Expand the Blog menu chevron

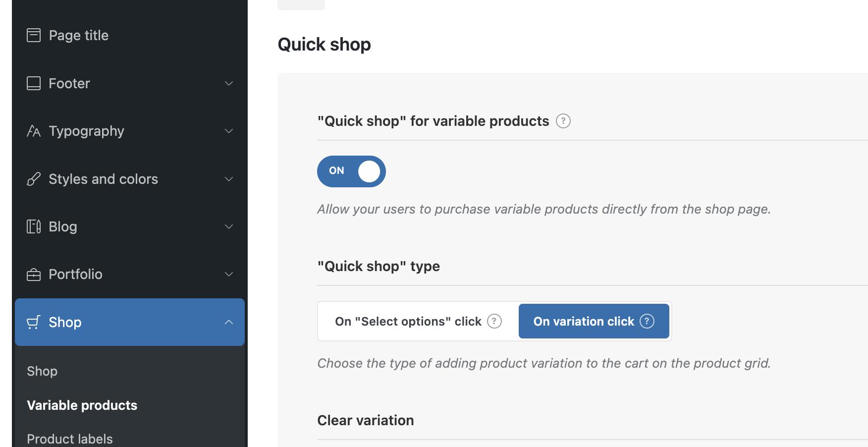point(229,226)
